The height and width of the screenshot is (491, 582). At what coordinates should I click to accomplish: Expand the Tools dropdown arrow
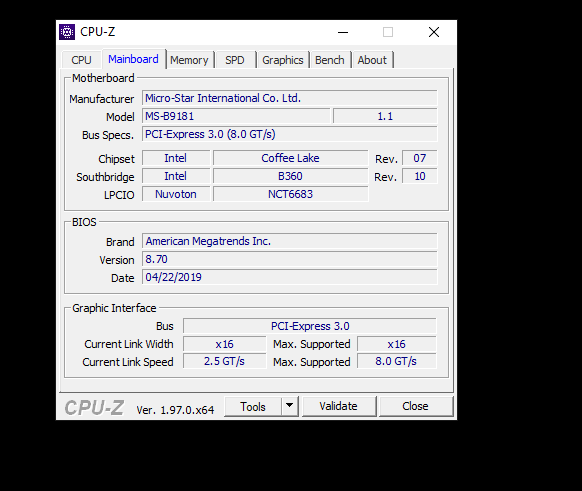click(x=290, y=407)
